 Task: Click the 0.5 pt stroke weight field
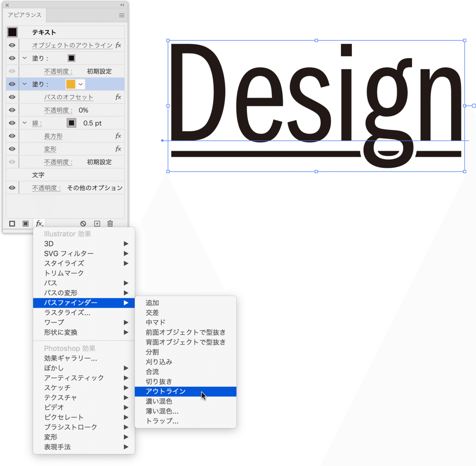pos(92,123)
